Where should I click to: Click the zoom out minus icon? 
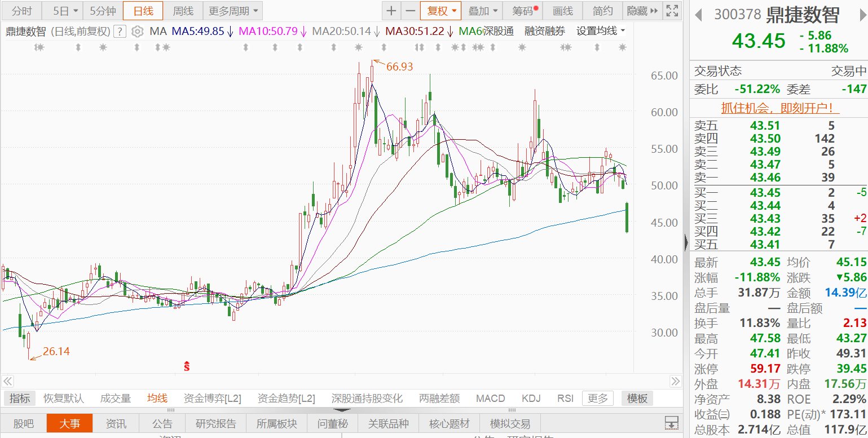[x=410, y=11]
